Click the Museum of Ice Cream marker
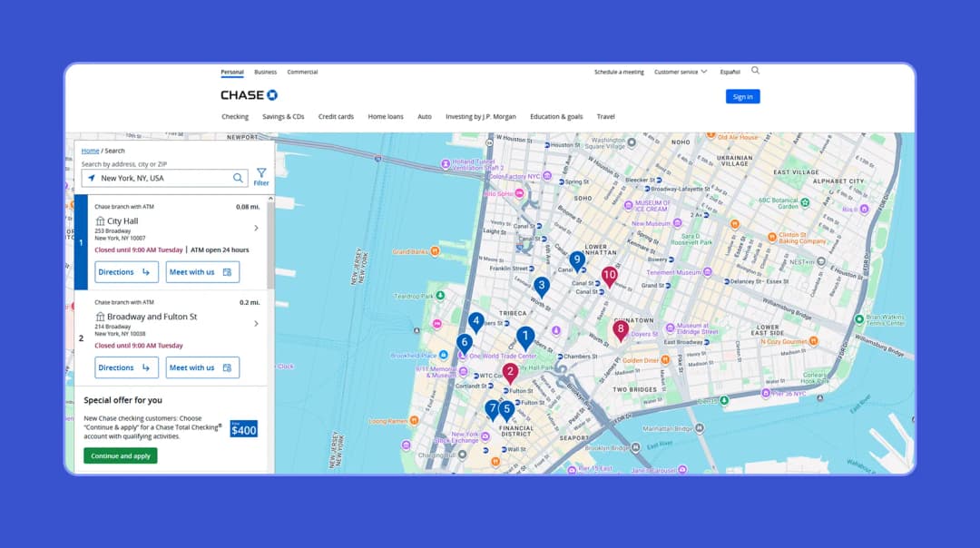980x548 pixels. (x=628, y=205)
